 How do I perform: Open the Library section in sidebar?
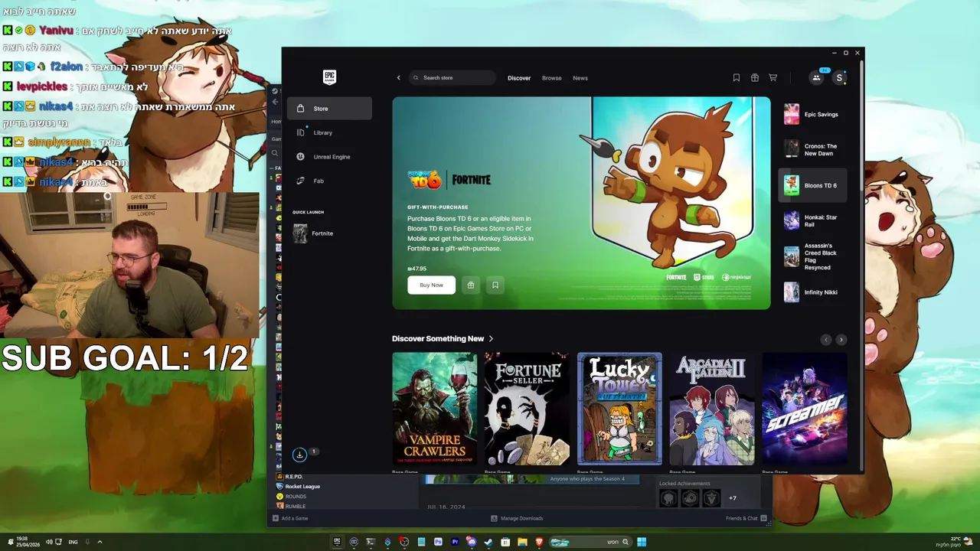pyautogui.click(x=329, y=132)
